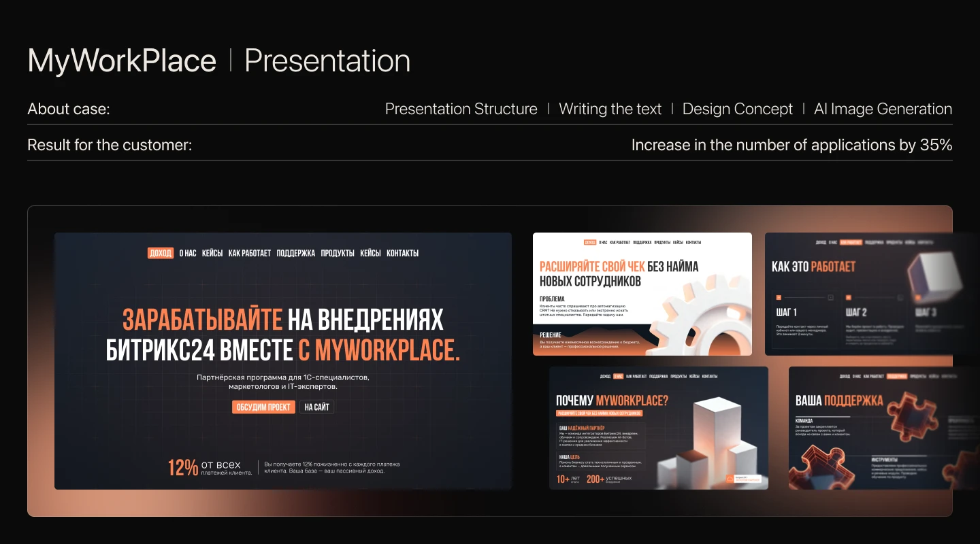980x544 pixels.
Task: Open О НАС in the main slide navigation
Action: pos(188,253)
